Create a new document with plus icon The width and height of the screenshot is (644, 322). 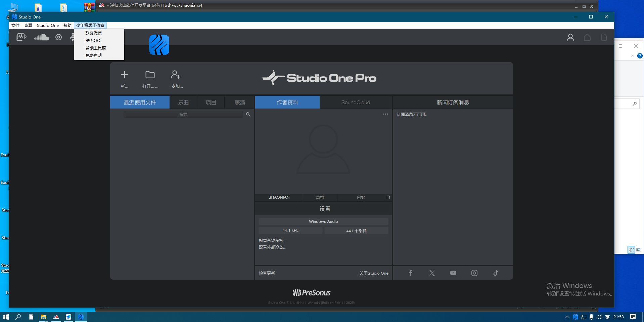125,75
